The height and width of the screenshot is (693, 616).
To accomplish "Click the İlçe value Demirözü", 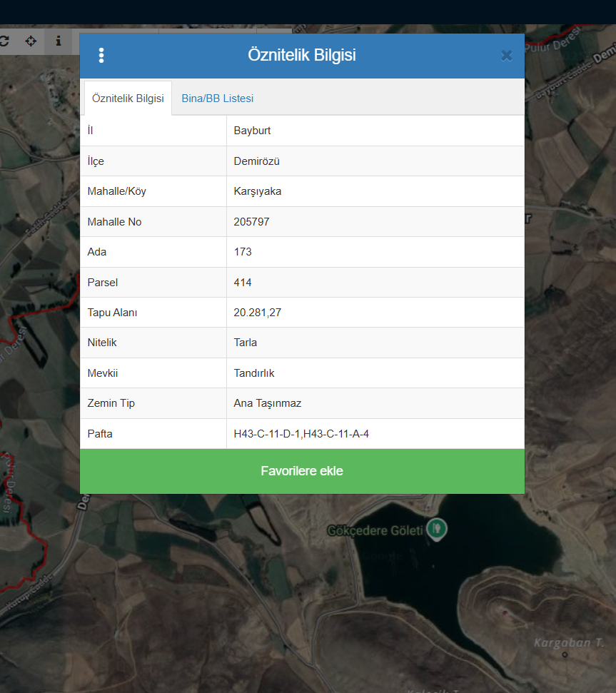I will 256,161.
